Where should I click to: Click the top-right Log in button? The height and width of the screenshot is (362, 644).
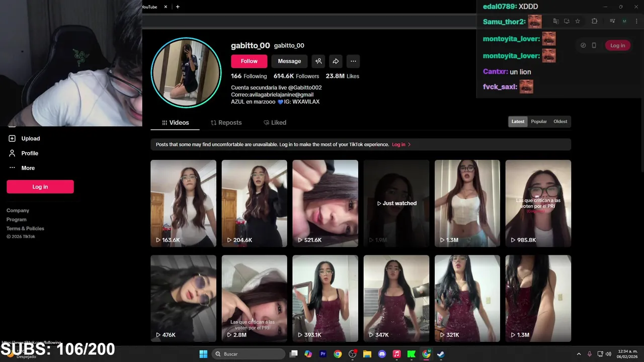[x=617, y=45]
